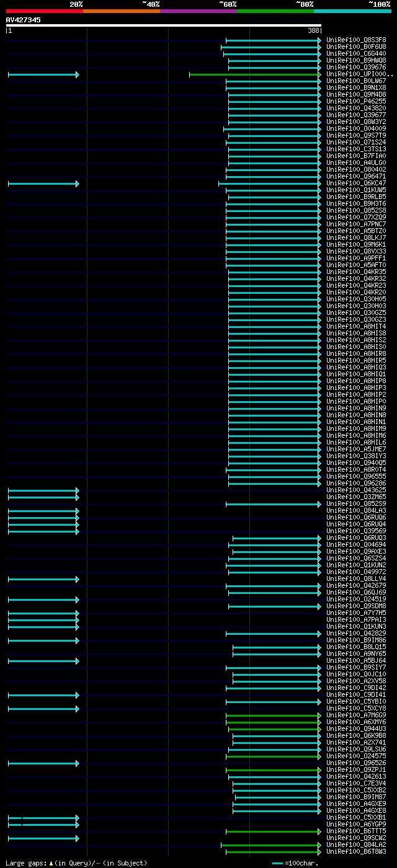This screenshot has height=868, width=397.
Task: Click label UniRef100_A6YGP9
Action: tap(356, 824)
